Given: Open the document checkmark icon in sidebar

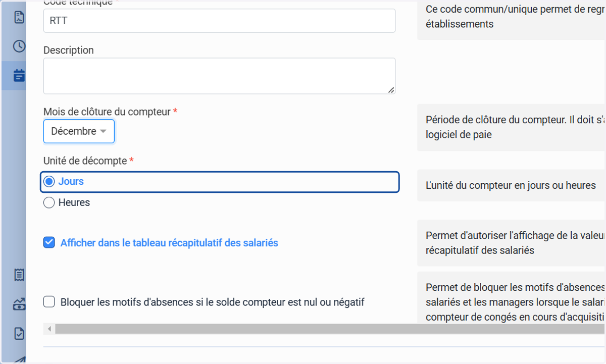Looking at the screenshot, I should [x=19, y=334].
